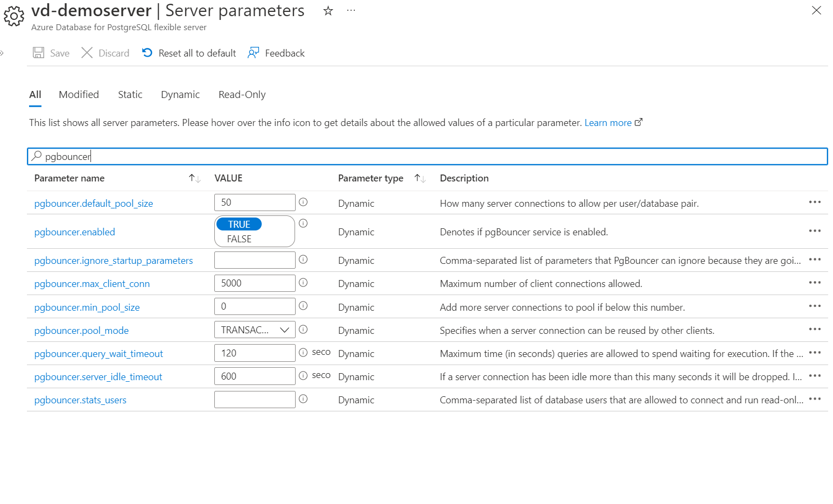Click Reset all to default

[189, 53]
